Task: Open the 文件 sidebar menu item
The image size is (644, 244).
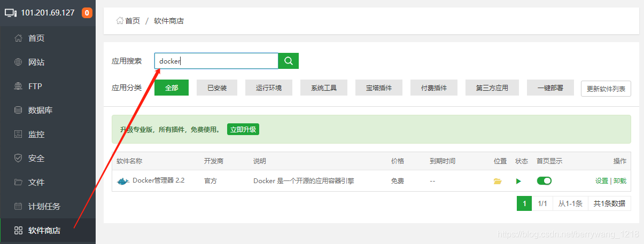Action: click(48, 182)
